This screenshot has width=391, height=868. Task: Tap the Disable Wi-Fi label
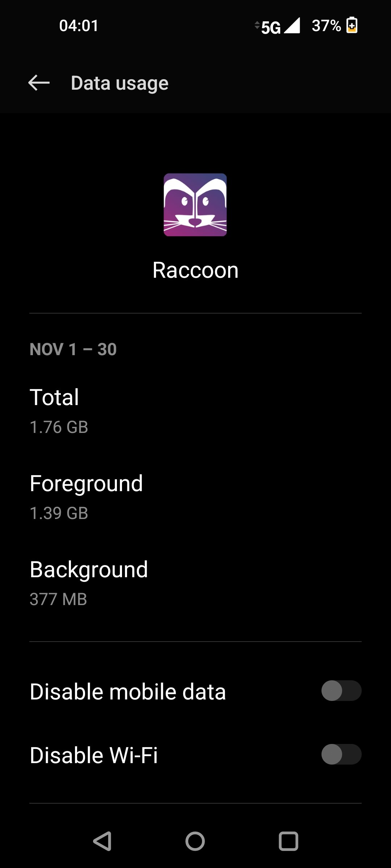click(94, 755)
